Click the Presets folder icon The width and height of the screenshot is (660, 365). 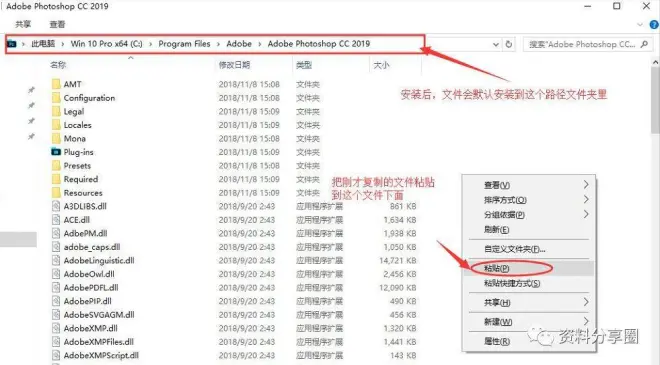click(x=56, y=165)
